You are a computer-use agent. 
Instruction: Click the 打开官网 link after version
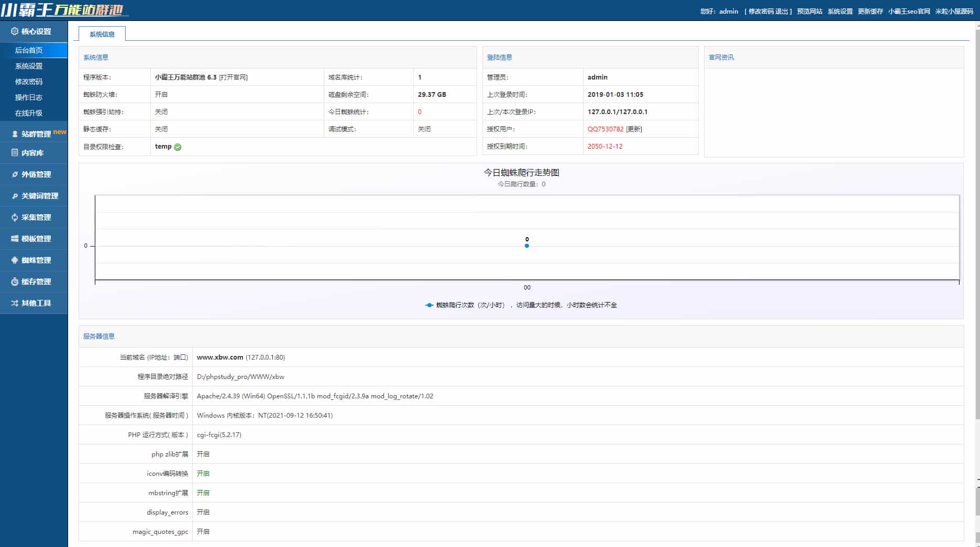coord(233,77)
